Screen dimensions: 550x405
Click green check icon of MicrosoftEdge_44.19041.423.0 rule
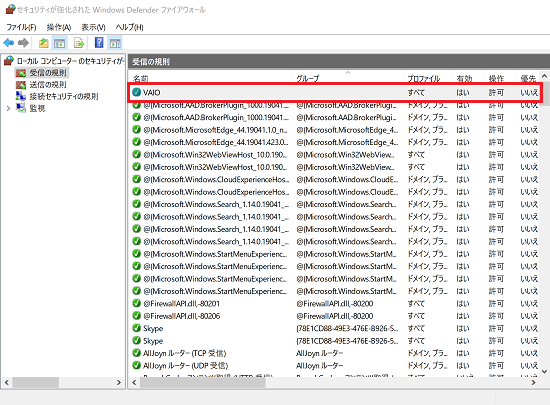pyautogui.click(x=136, y=142)
